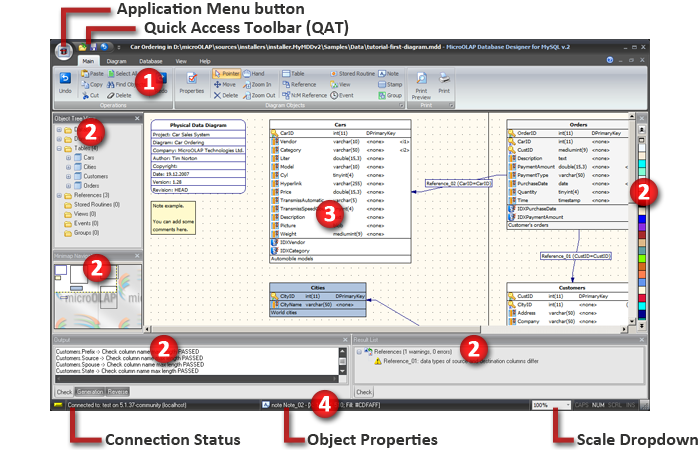Close the Minimap Navigator panel
Screen dimensions: 700x450
tap(137, 256)
